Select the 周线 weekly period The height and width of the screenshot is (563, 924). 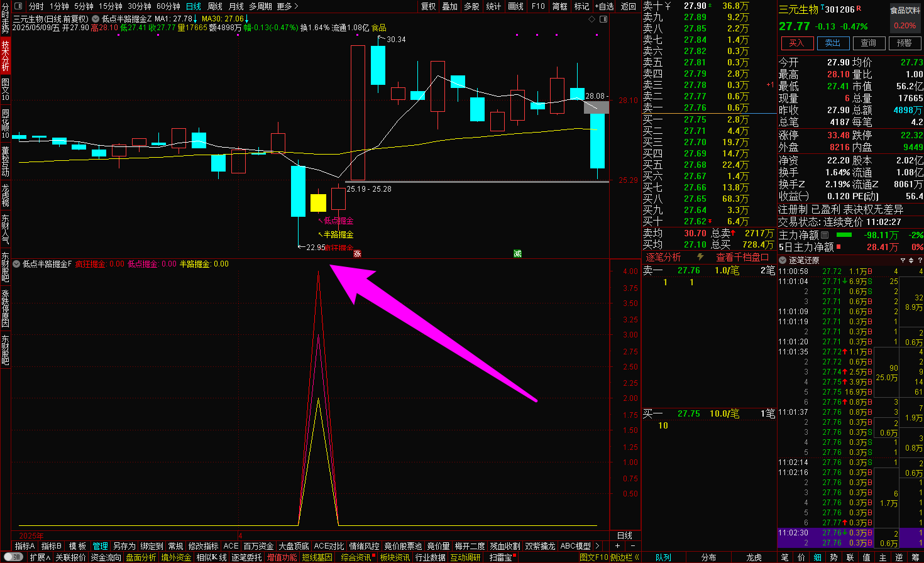click(215, 6)
